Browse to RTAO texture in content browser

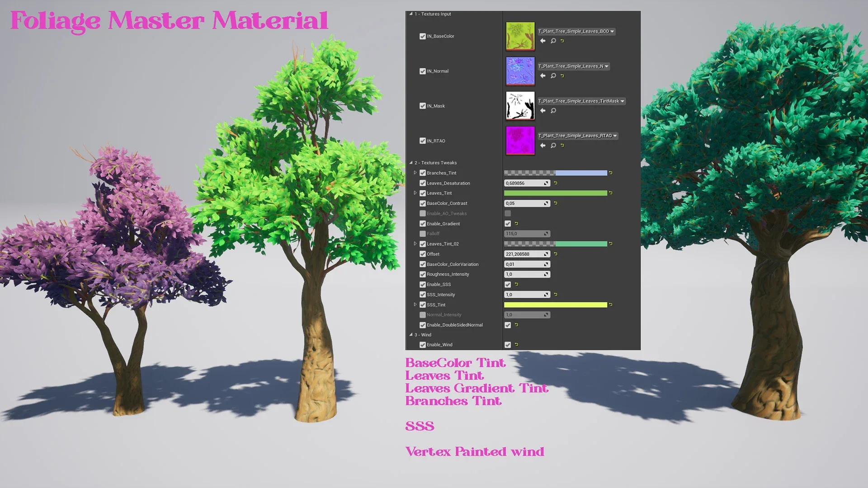click(553, 145)
